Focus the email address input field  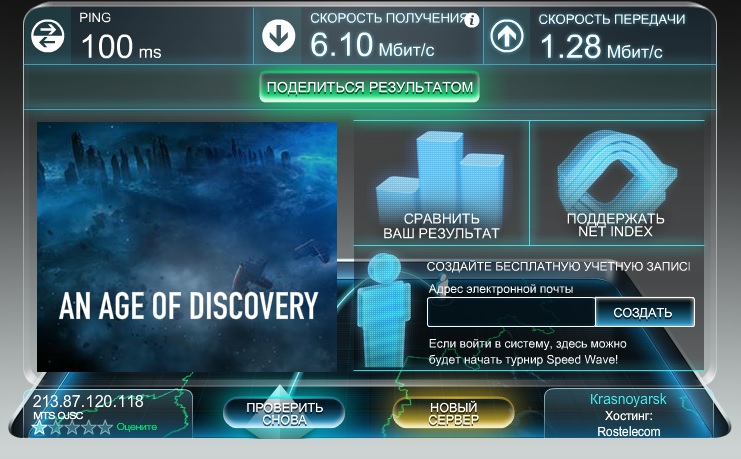pyautogui.click(x=511, y=312)
